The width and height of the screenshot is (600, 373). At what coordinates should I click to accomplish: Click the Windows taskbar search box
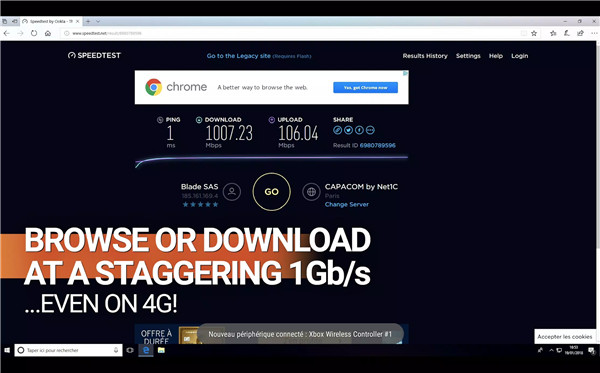68,350
